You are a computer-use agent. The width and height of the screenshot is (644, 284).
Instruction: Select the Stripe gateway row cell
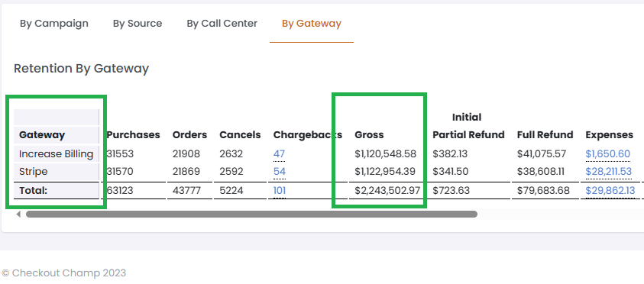[x=57, y=172]
